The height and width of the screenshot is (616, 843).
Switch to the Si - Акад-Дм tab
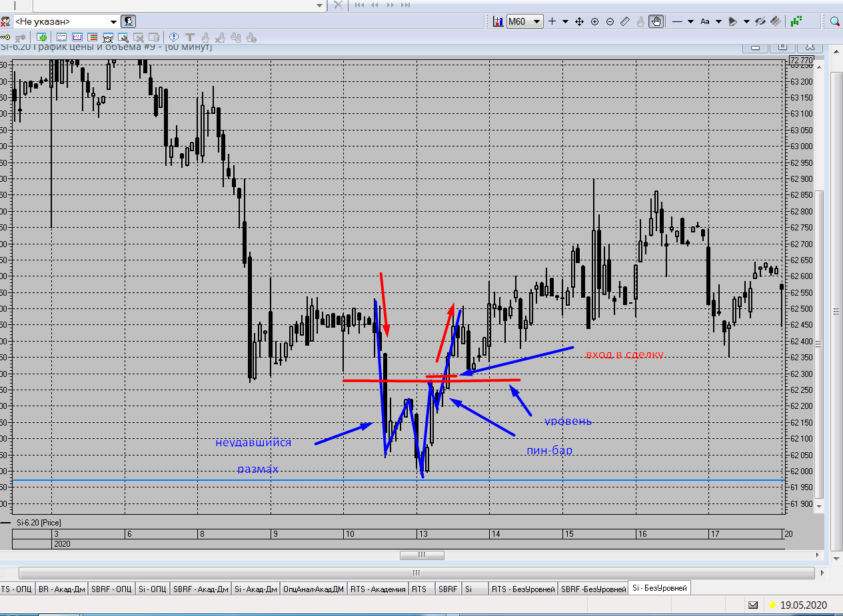pos(256,589)
